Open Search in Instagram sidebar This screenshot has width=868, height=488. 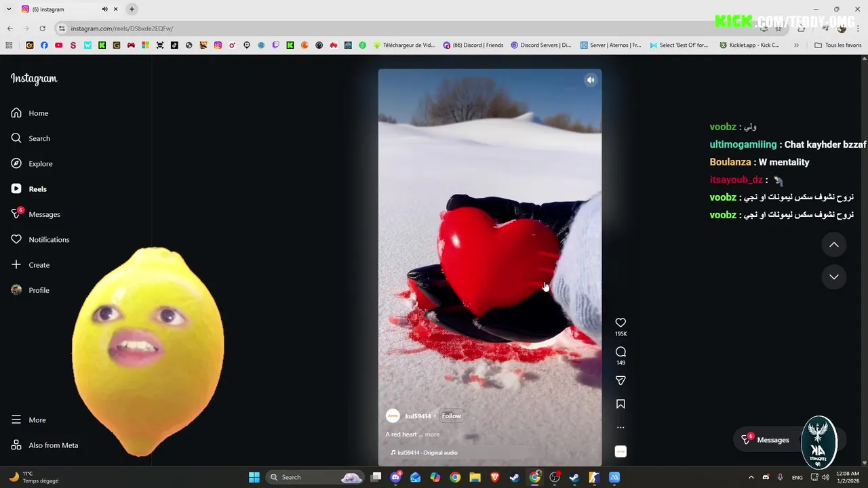[x=31, y=138]
